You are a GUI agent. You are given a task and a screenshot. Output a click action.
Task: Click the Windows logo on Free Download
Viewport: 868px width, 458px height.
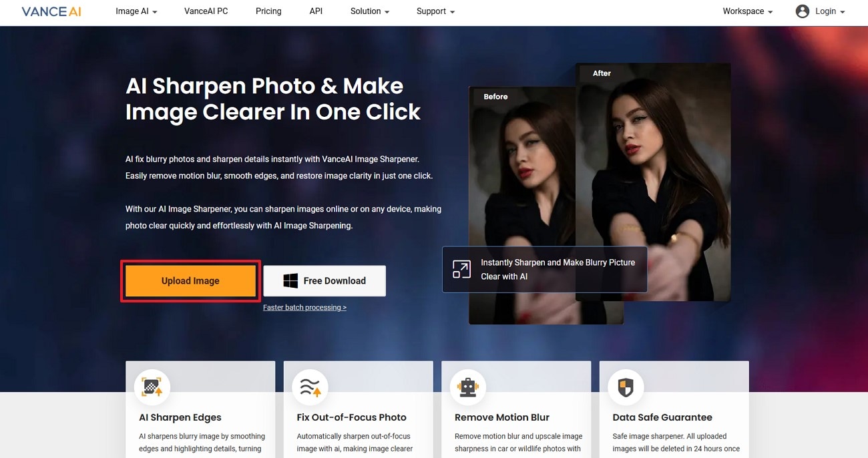290,281
